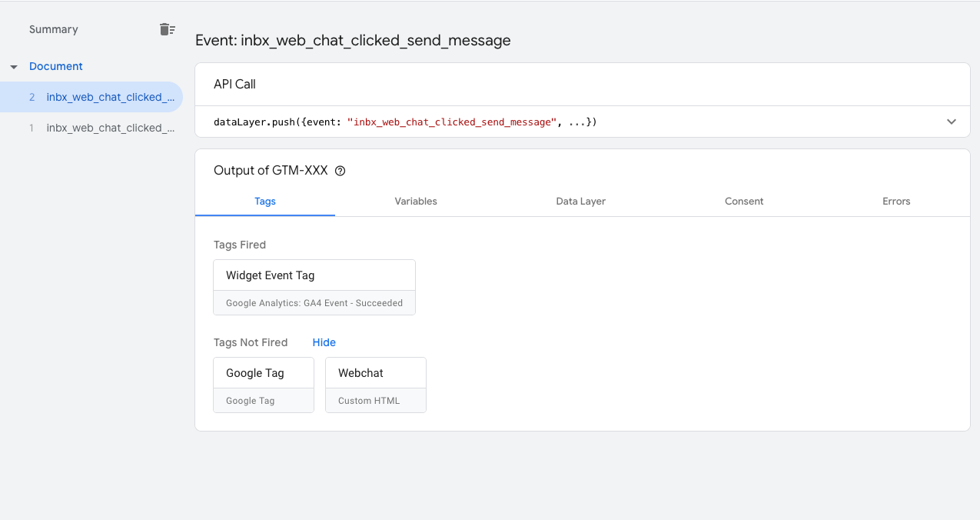Select event 2 inbx_web_chat_clicked in sidebar
The image size is (980, 520).
[x=91, y=97]
